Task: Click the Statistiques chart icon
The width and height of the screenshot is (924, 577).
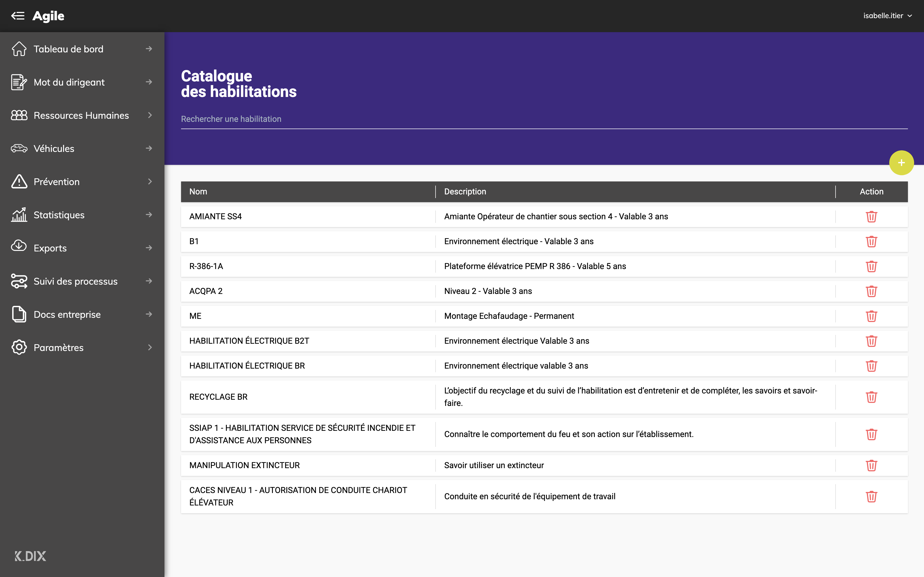Action: coord(19,215)
